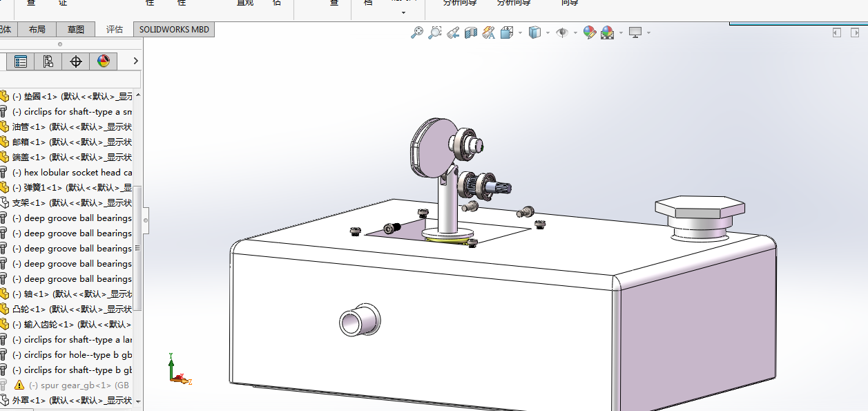Open the PropertyManager tab icon

tap(21, 61)
